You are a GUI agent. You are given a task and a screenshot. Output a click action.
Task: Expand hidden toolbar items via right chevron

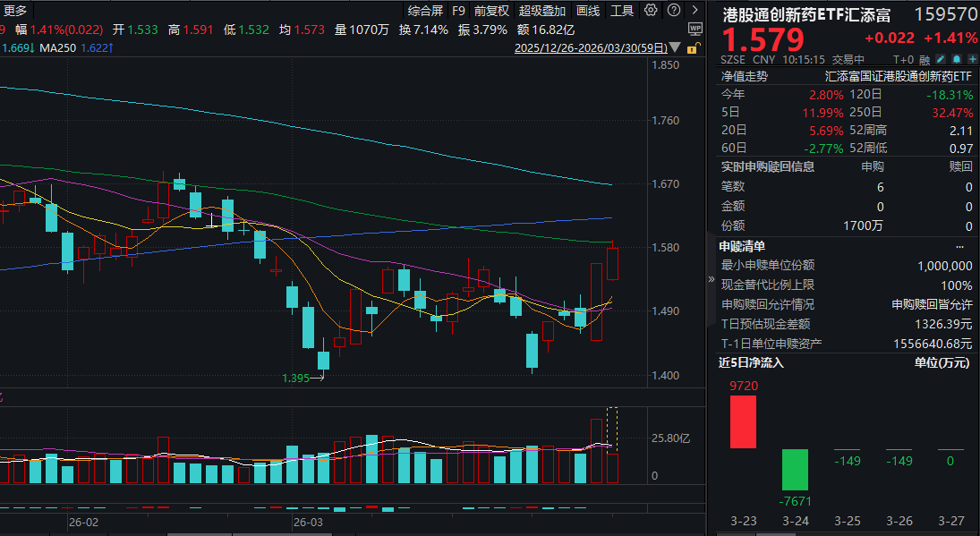tap(695, 10)
